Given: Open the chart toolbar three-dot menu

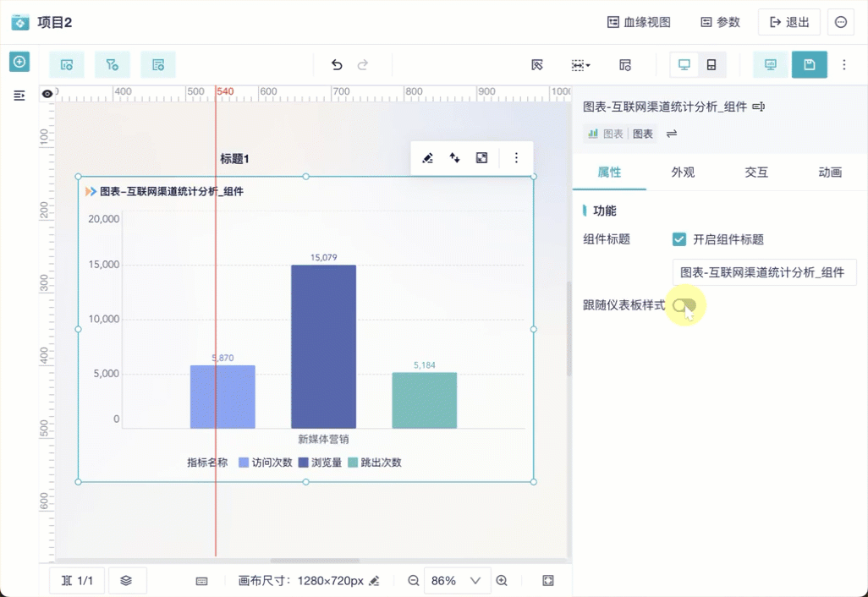Looking at the screenshot, I should pos(516,158).
